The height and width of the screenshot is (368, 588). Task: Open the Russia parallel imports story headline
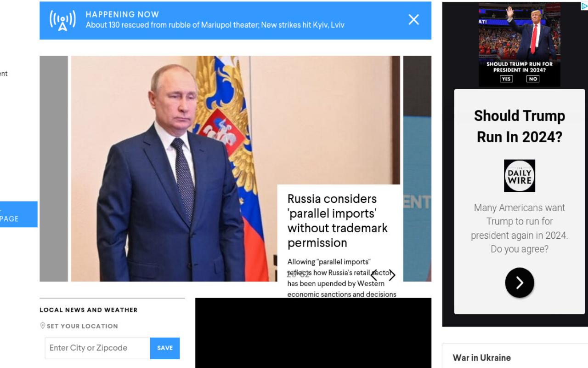click(x=338, y=221)
